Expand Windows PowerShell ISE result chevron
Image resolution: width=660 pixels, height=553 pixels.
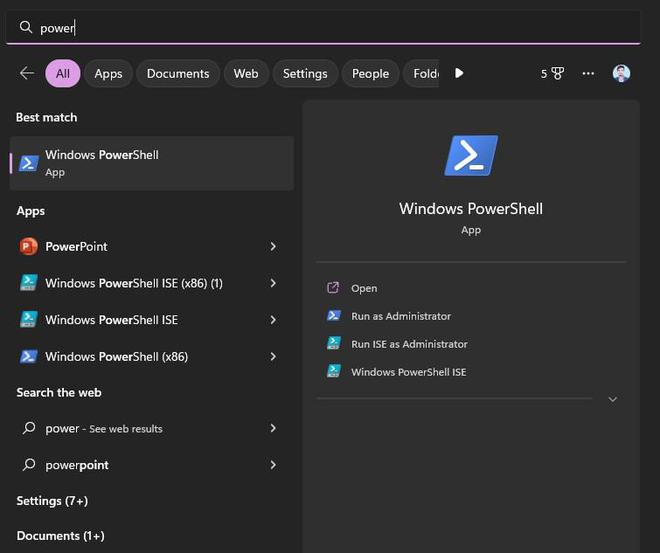(x=273, y=319)
